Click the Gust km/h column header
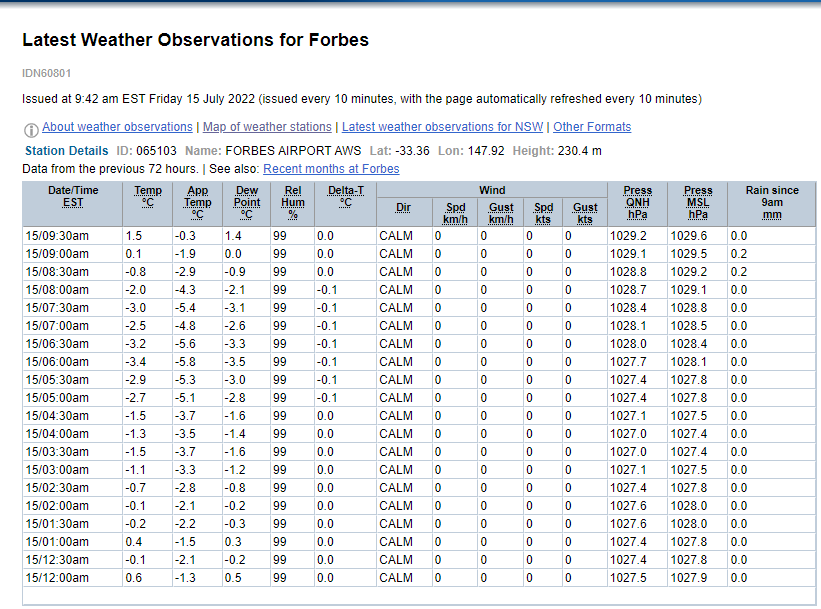Screen dimensions: 821x609 (501, 213)
